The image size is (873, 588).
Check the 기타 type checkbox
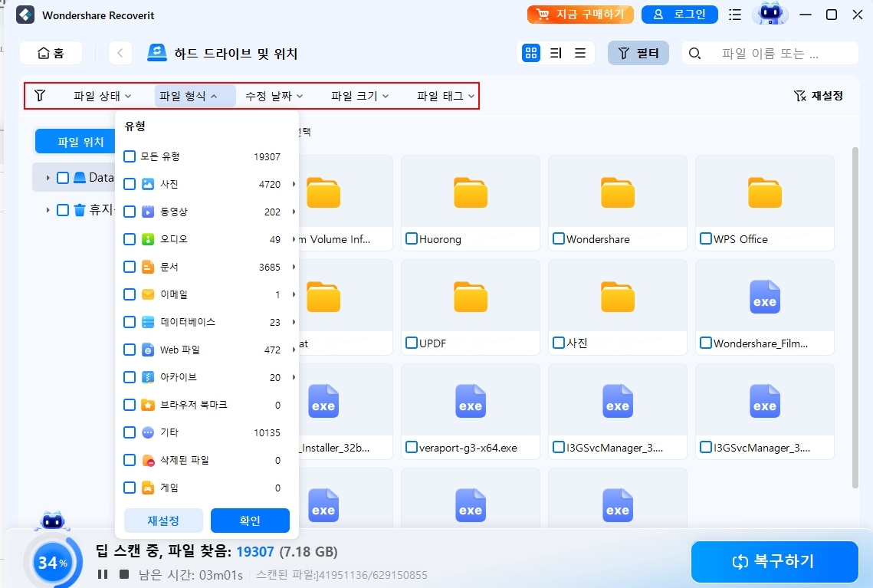click(130, 432)
